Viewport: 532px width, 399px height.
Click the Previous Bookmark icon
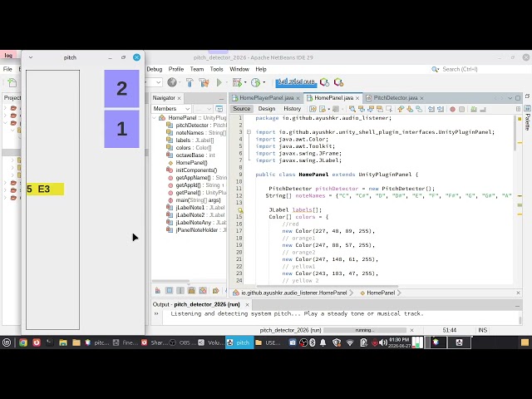401,109
